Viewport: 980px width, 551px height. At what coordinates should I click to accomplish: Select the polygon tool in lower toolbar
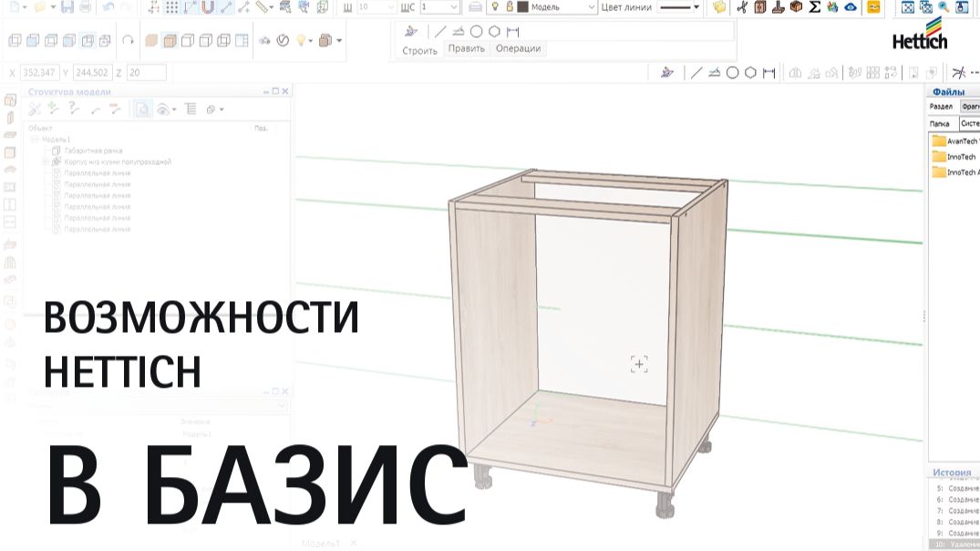pos(750,73)
